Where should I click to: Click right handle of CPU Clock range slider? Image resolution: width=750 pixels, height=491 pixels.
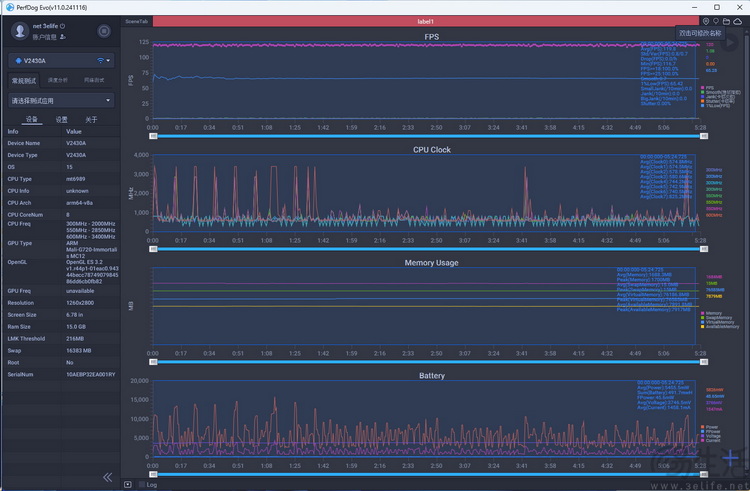[704, 249]
